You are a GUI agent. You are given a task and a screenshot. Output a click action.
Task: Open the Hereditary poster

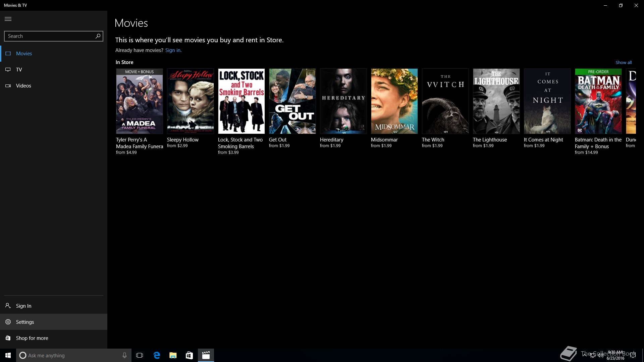tap(343, 101)
